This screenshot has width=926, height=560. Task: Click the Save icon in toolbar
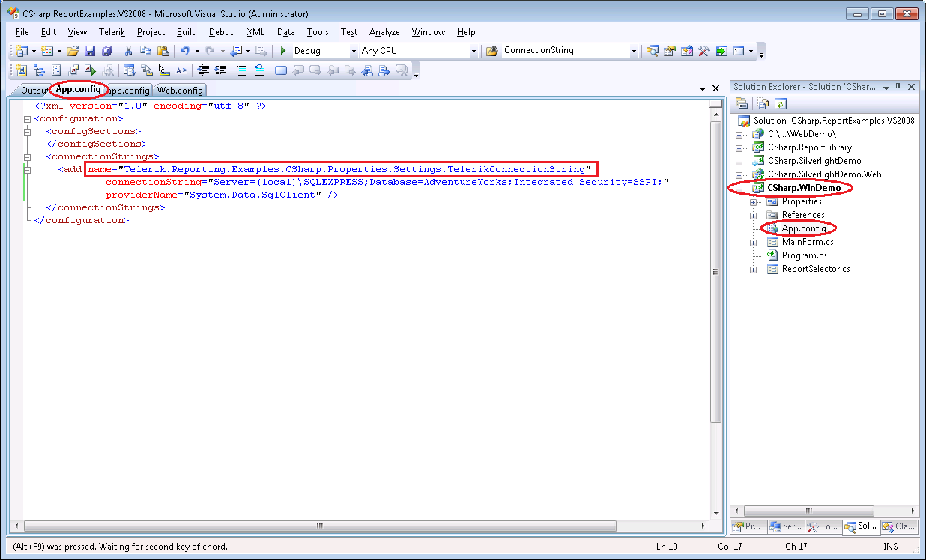point(90,51)
